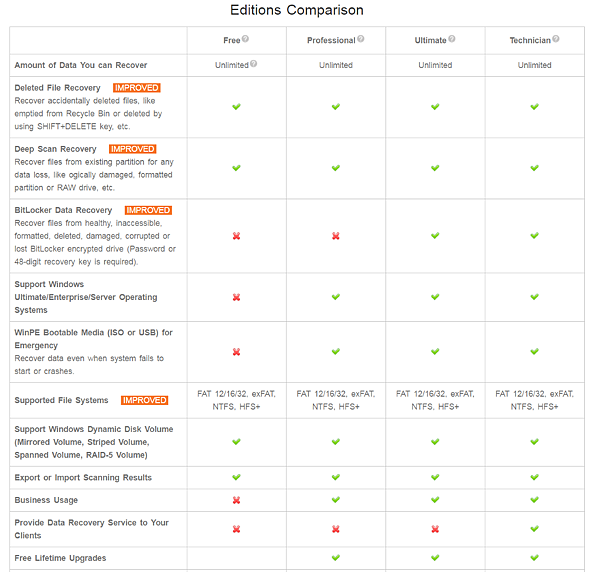Click the WinPE Bootable Media feature title

pyautogui.click(x=93, y=339)
